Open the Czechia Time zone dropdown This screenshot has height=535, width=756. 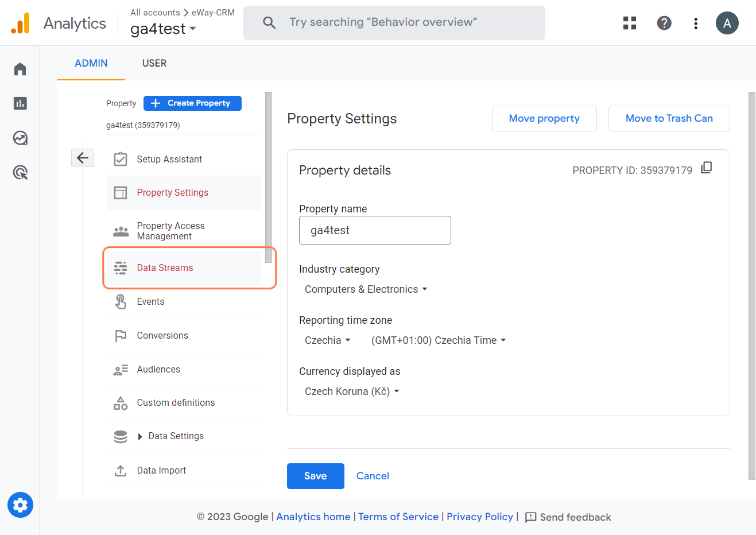point(439,340)
